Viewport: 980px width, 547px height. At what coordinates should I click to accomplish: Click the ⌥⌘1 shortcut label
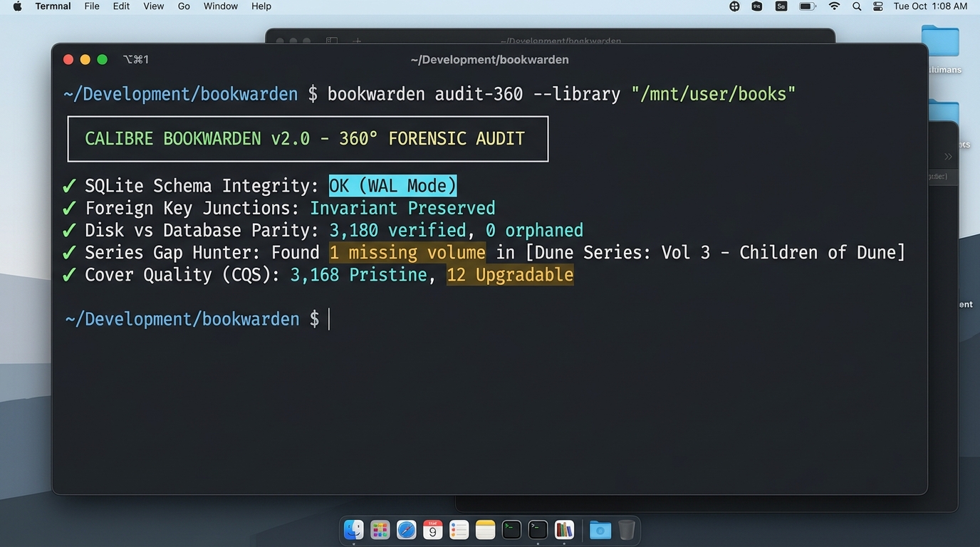click(136, 60)
